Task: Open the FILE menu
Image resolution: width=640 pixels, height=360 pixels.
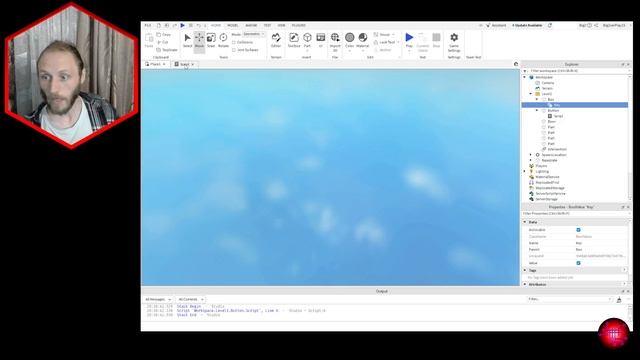Action: click(148, 25)
